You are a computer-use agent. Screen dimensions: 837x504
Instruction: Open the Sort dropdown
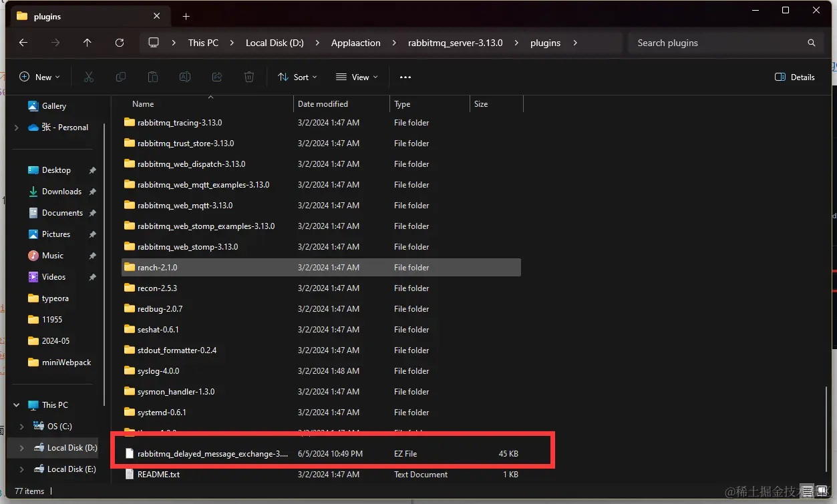(x=297, y=77)
